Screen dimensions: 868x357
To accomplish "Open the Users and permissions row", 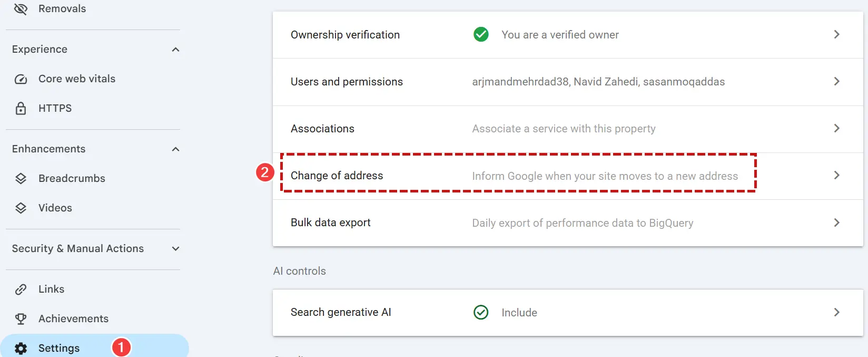I will point(568,82).
